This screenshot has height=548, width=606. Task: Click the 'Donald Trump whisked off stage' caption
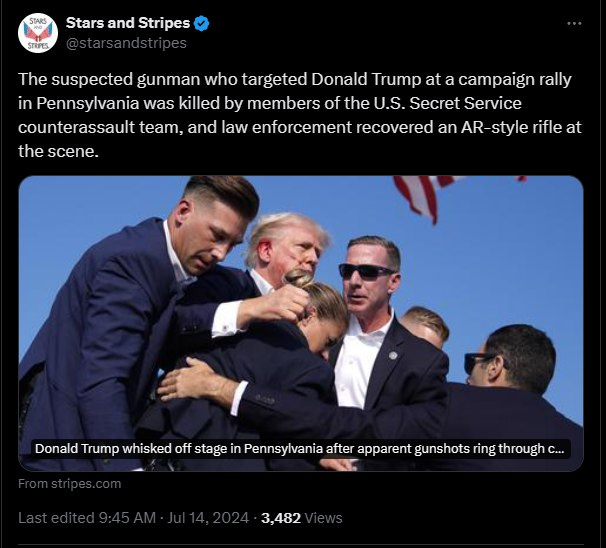click(300, 449)
